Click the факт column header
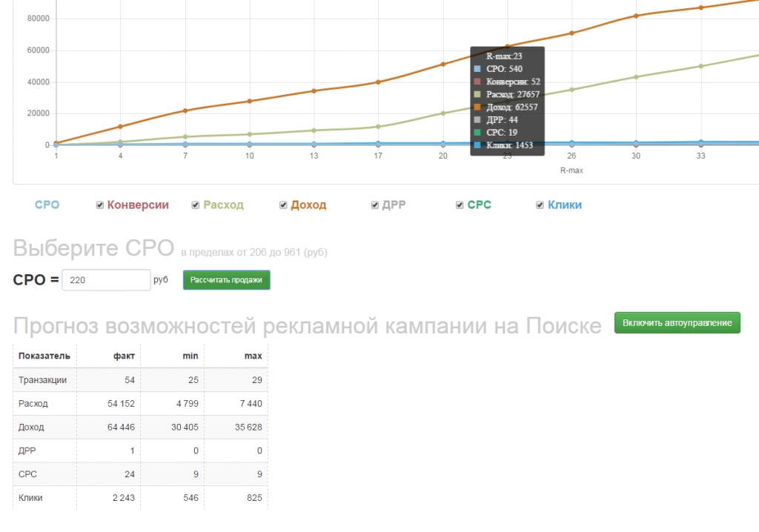 point(124,356)
